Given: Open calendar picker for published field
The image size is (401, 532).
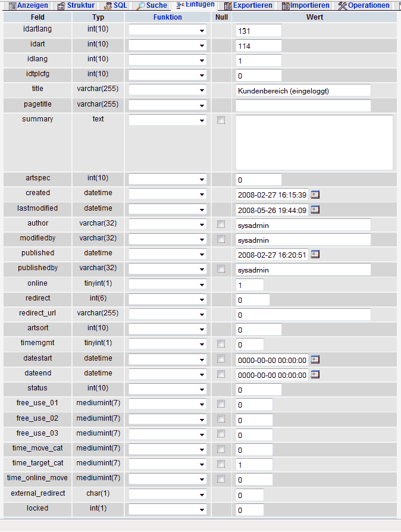Looking at the screenshot, I should tap(315, 255).
